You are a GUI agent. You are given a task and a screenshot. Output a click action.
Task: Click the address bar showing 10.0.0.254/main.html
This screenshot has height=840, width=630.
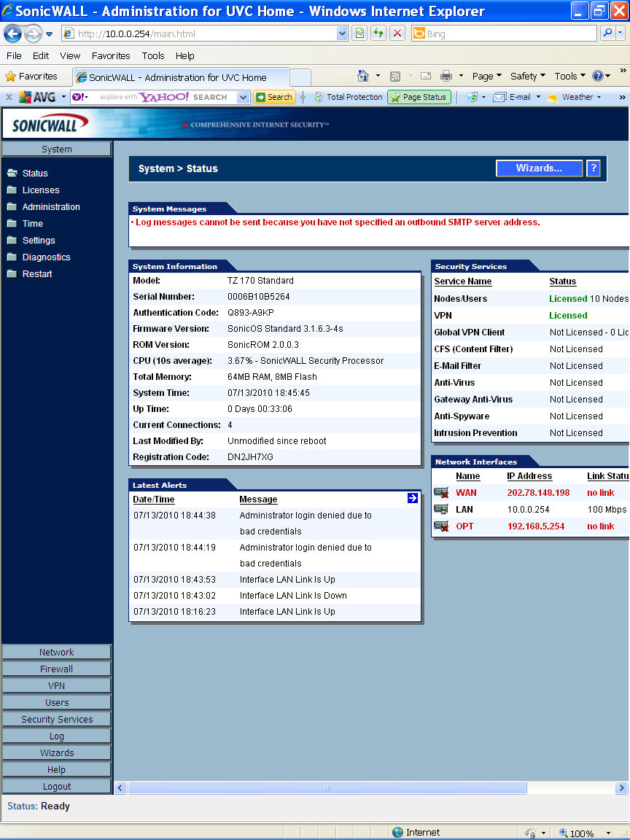tap(200, 34)
